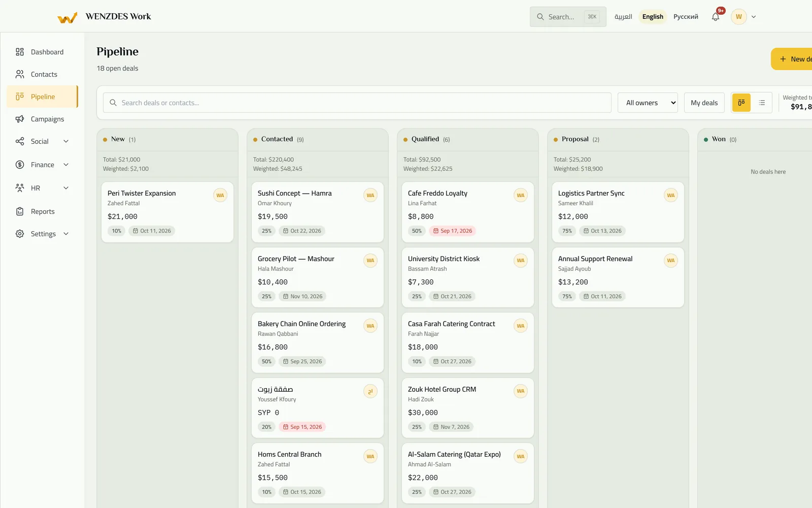
Task: Click owner avatar on Logistics Partner Sync card
Action: tap(671, 195)
